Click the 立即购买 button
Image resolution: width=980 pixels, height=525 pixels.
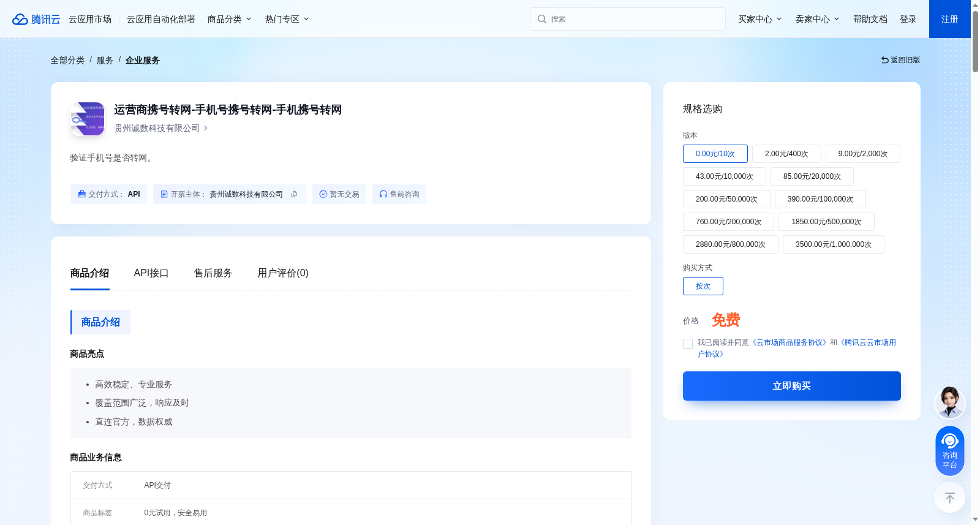(792, 386)
